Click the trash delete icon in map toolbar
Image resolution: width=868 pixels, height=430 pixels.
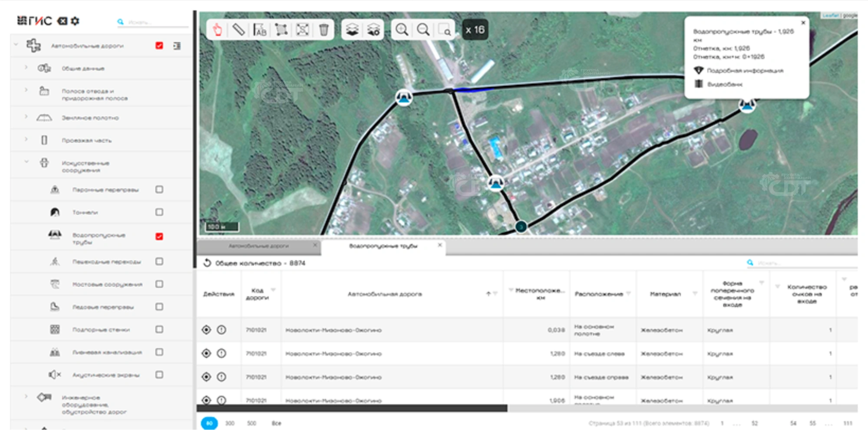[x=323, y=30]
